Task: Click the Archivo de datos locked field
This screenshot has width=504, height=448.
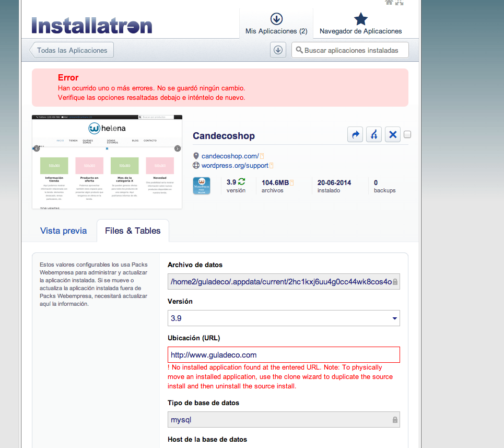Action: (284, 282)
